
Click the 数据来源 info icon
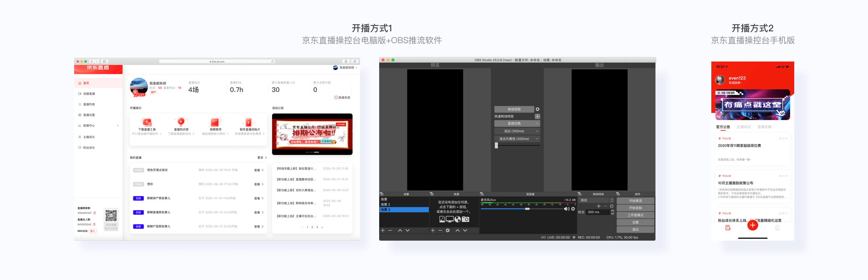(x=336, y=97)
